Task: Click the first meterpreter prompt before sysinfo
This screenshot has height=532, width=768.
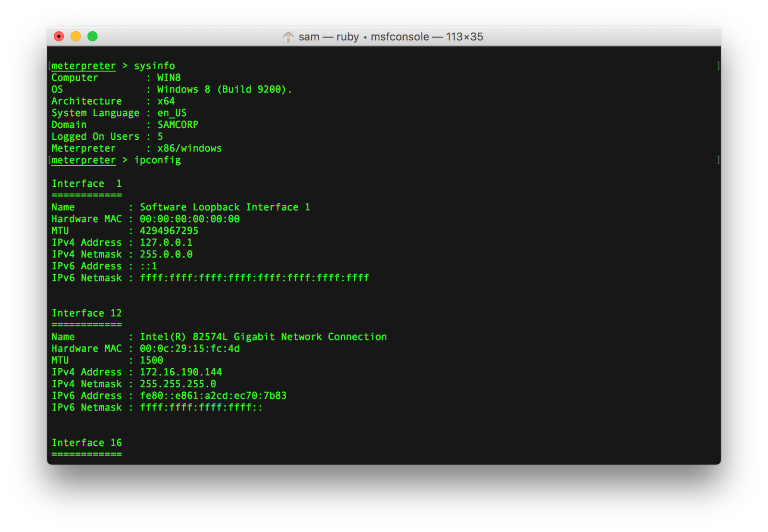Action: (84, 66)
